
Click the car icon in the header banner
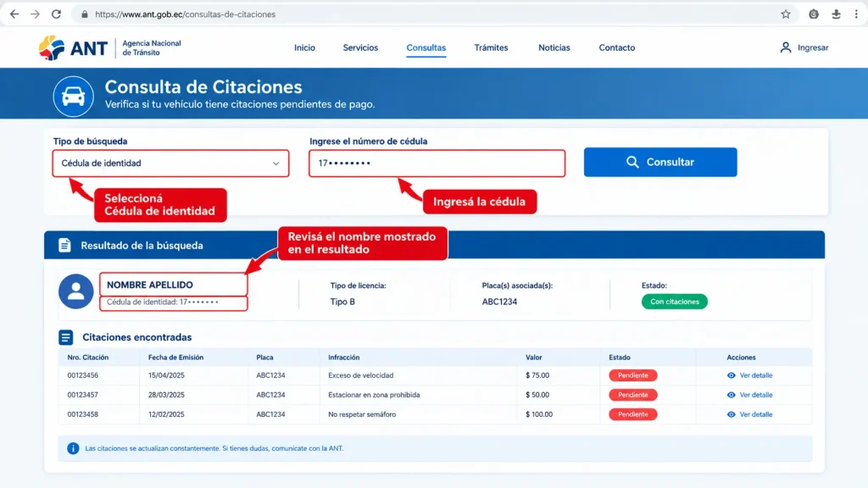coord(74,97)
